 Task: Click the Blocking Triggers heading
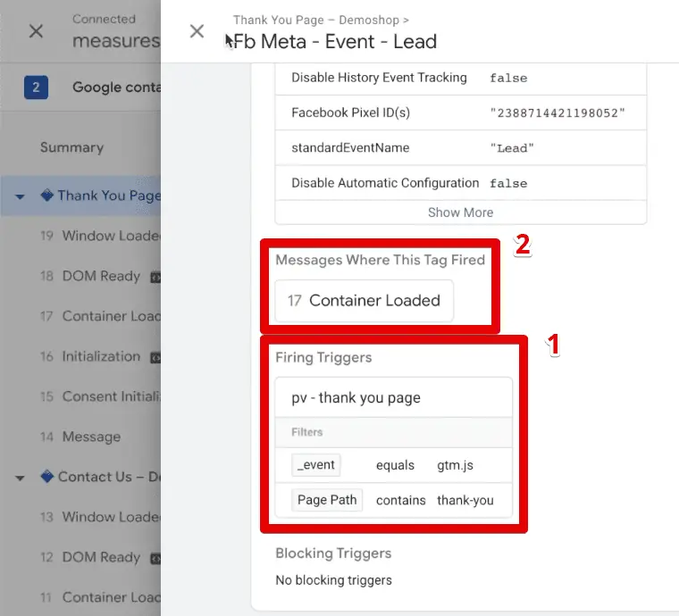[333, 554]
